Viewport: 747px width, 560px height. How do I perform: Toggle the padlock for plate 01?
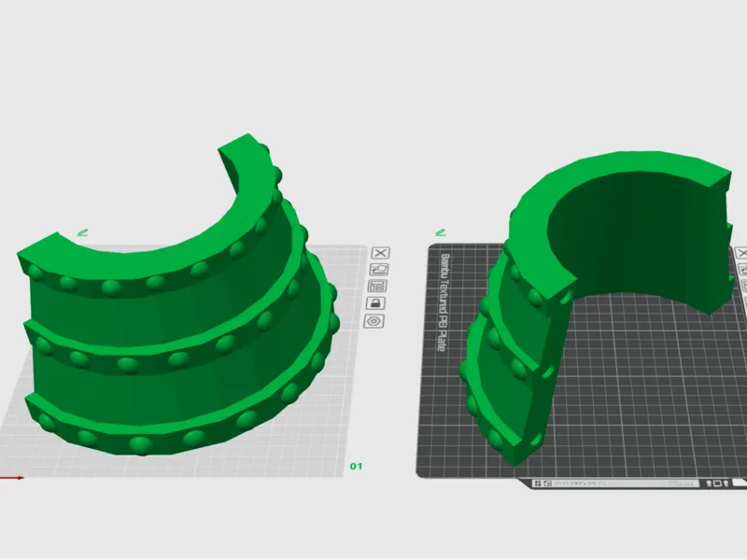tap(376, 303)
